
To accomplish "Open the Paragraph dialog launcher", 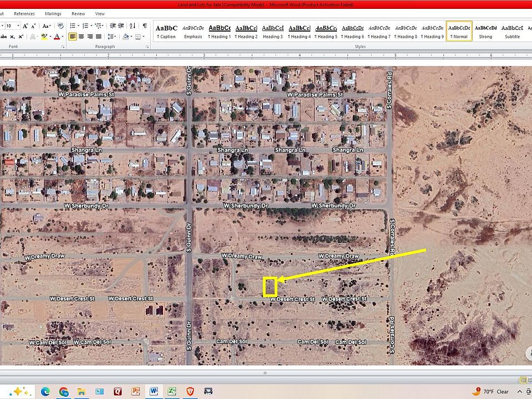I will pyautogui.click(x=147, y=47).
